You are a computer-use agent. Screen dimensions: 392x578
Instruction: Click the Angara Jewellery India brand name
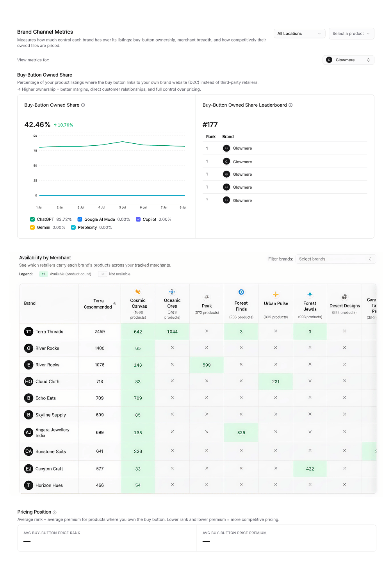pos(52,432)
